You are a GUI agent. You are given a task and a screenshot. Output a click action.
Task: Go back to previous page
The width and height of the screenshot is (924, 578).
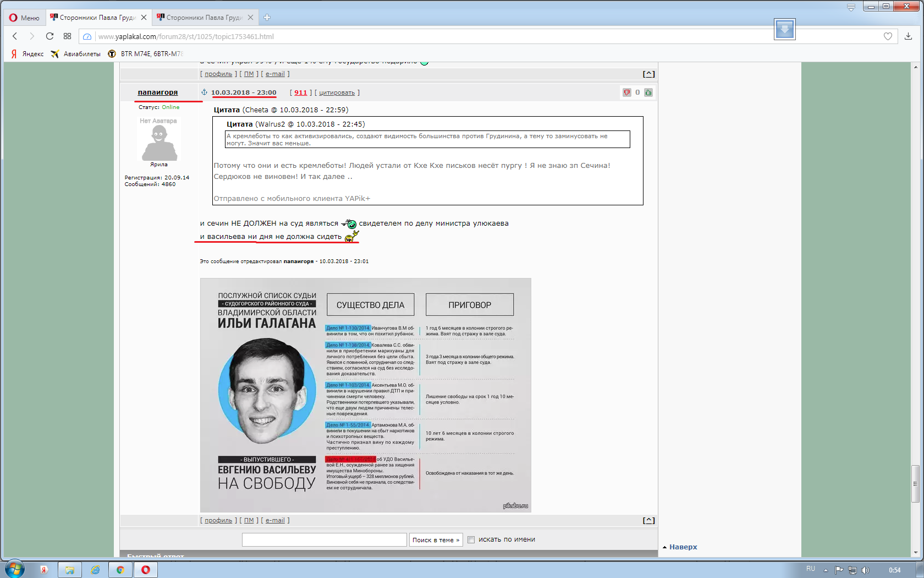pyautogui.click(x=15, y=36)
